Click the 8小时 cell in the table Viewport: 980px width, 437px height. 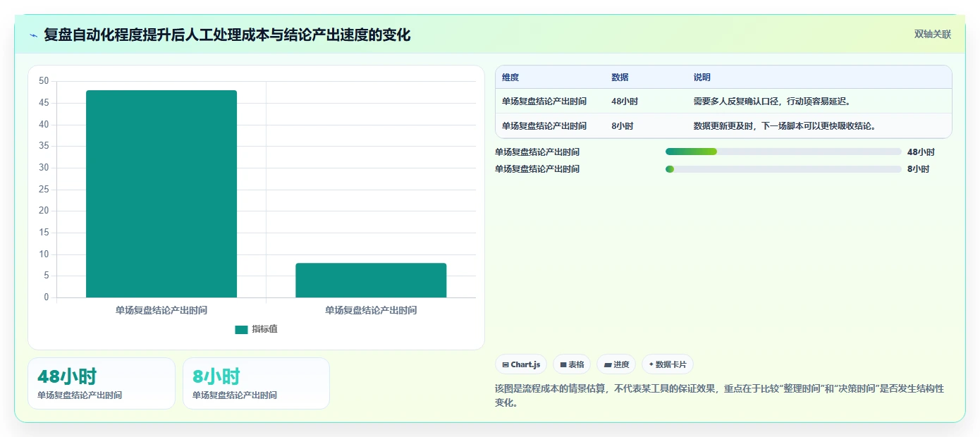623,126
